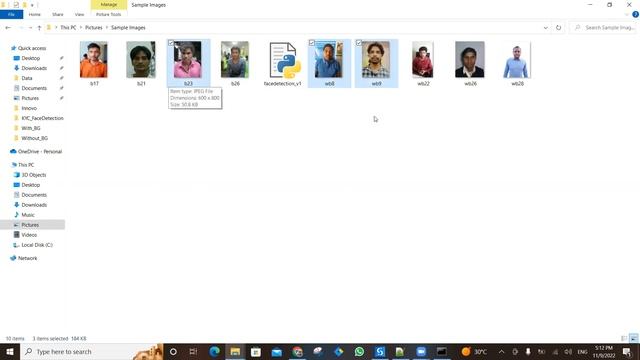Switch to large thumbnails view icon
The height and width of the screenshot is (360, 640).
point(633,338)
